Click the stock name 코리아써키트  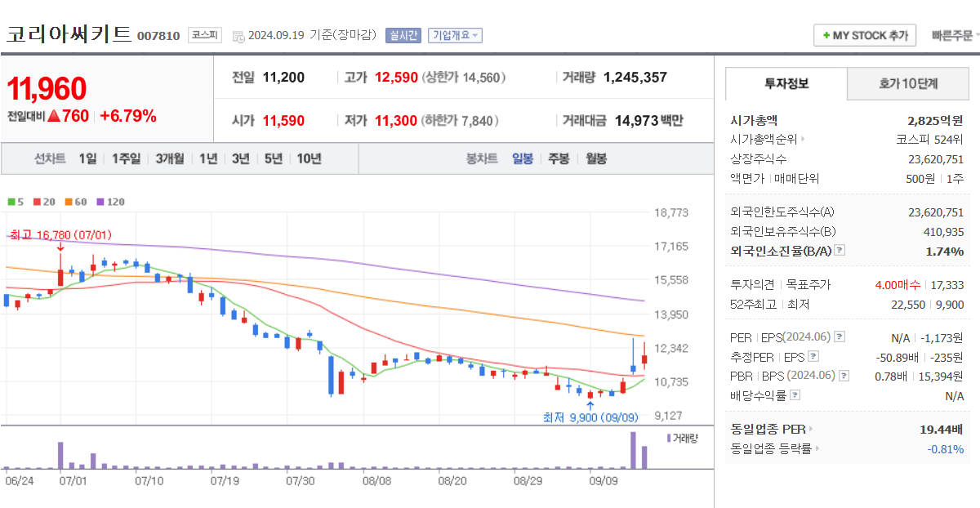[69, 33]
